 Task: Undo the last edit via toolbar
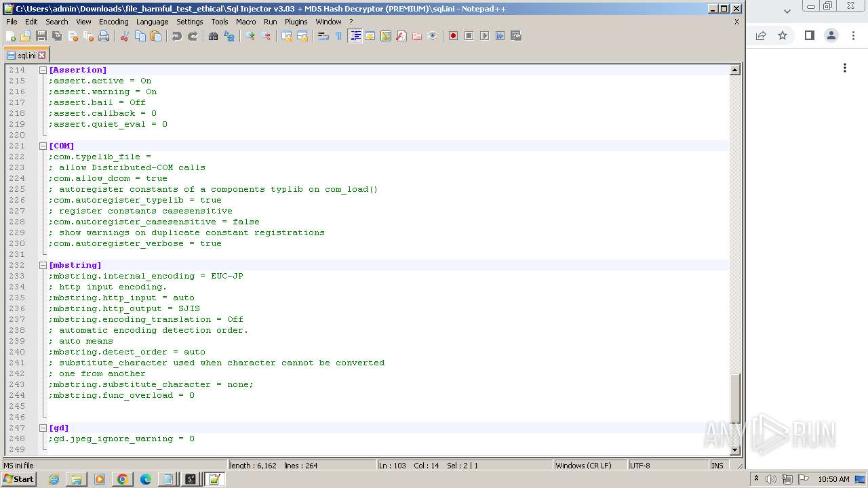[177, 36]
